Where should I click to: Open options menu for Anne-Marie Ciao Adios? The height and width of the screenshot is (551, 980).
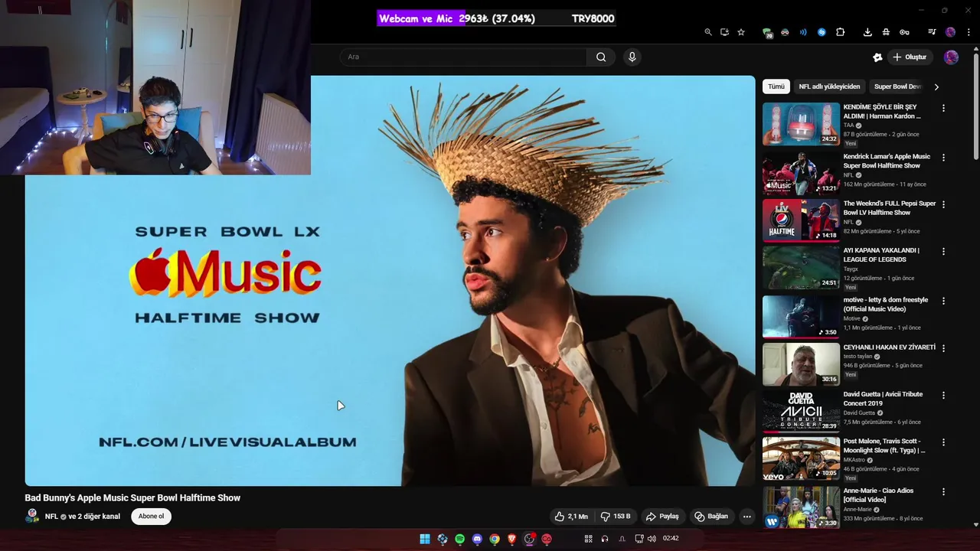(943, 492)
